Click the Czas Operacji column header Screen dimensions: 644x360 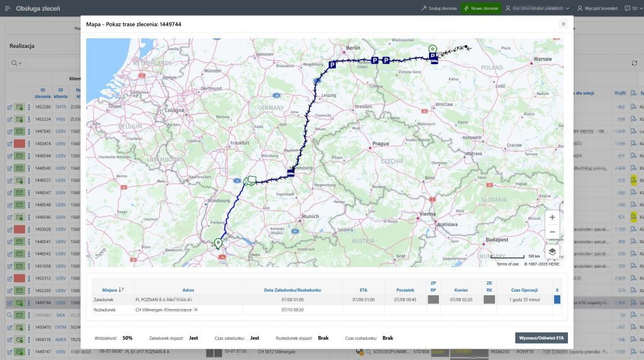click(525, 290)
